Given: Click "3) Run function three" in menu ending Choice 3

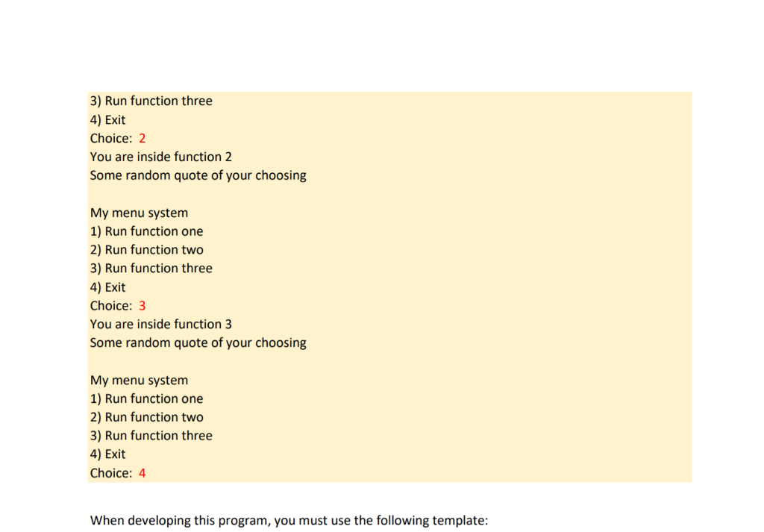Looking at the screenshot, I should 151,269.
